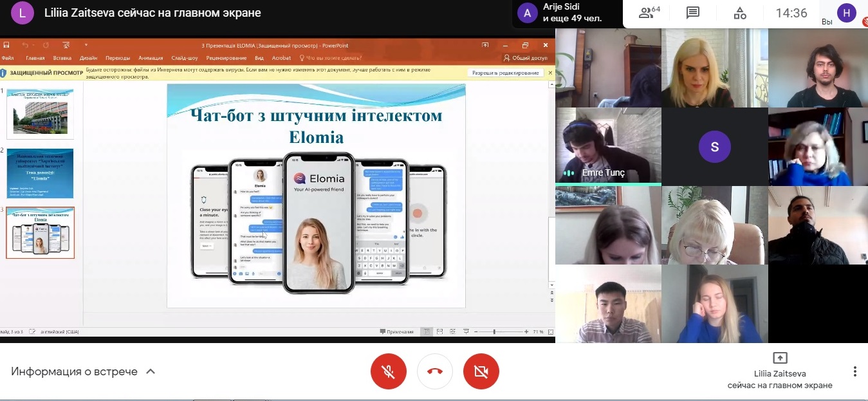Screen dimensions: 868x401
Task: Click the zoom in plus button
Action: [x=528, y=331]
